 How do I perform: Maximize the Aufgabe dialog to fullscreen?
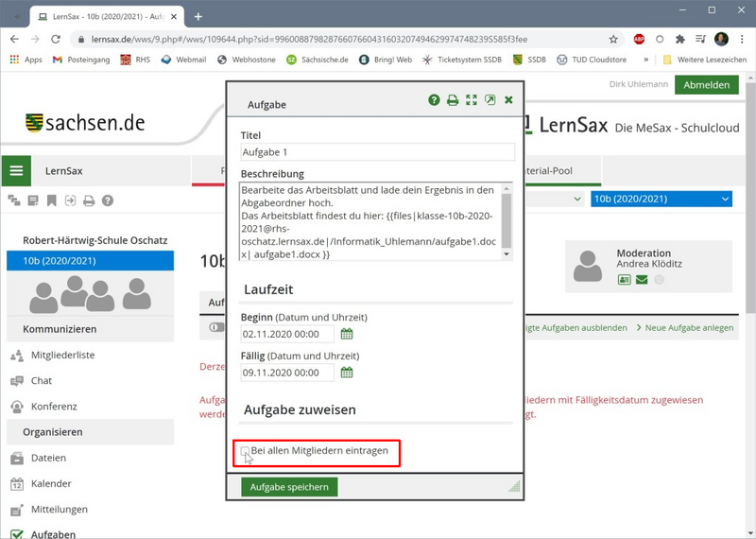click(472, 100)
